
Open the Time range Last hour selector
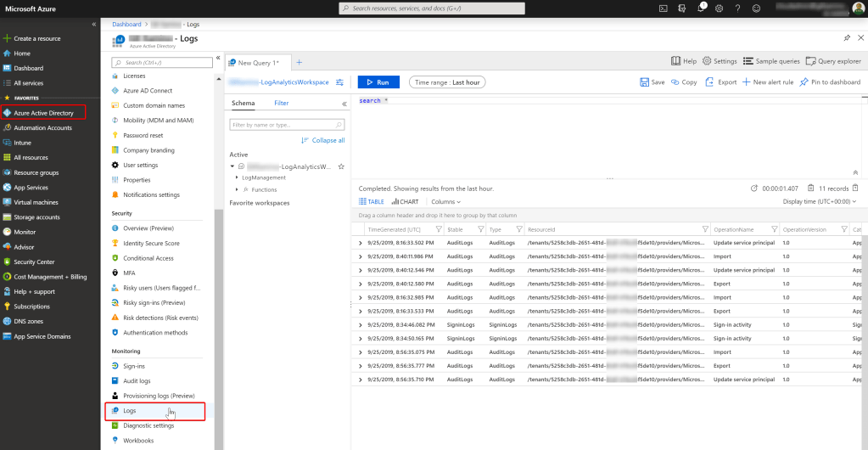pyautogui.click(x=446, y=82)
